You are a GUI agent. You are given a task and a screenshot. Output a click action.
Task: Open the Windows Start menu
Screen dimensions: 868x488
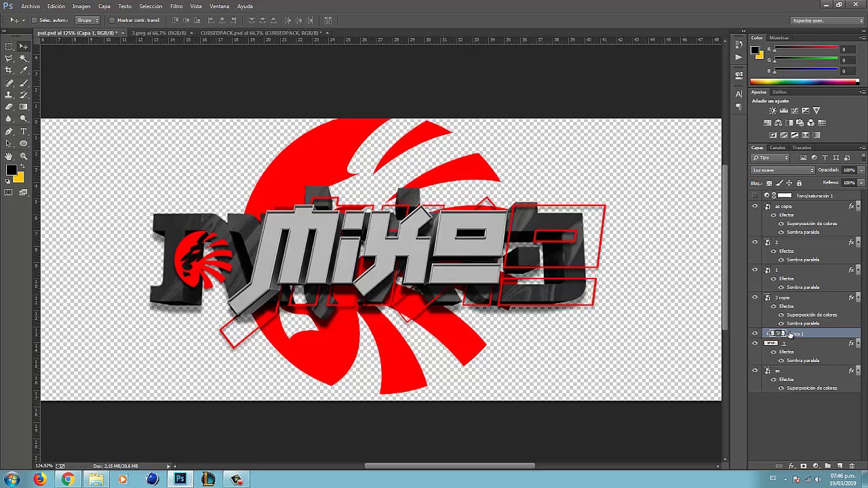tap(12, 479)
